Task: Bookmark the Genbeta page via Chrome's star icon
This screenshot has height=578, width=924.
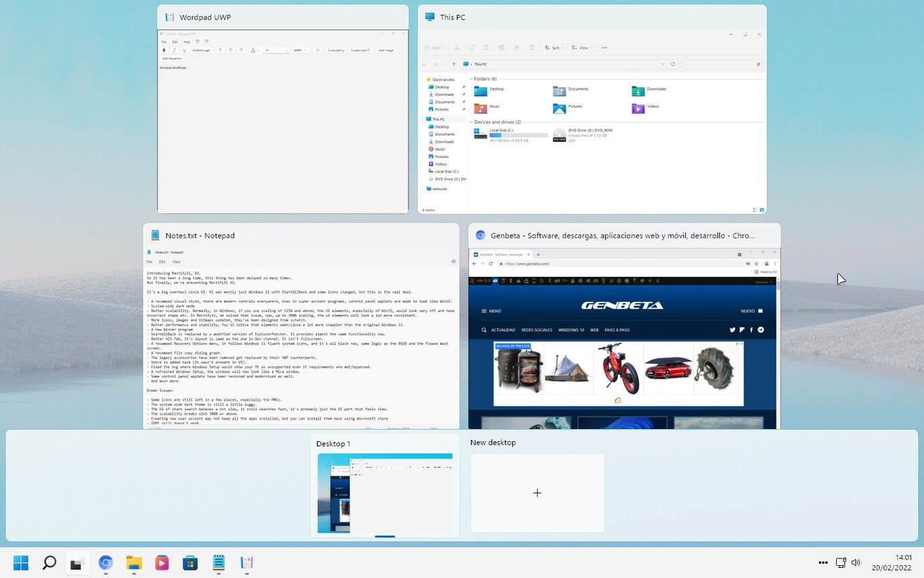Action: 756,264
